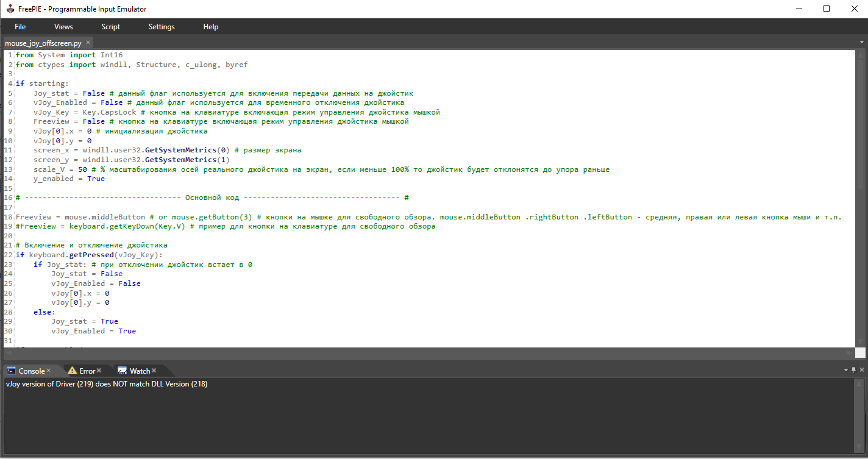The image size is (868, 459).
Task: Click the FreePIE joystick app icon
Action: tap(10, 9)
